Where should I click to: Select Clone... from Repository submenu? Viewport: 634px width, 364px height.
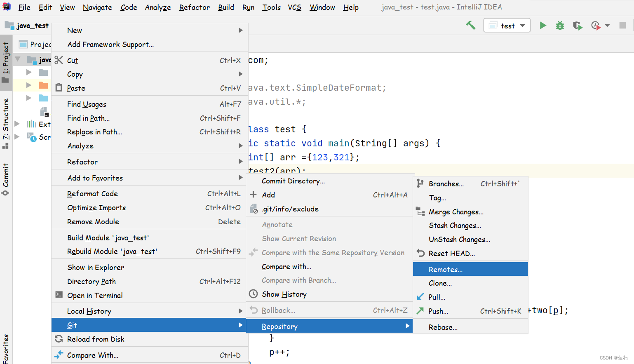(x=470, y=283)
